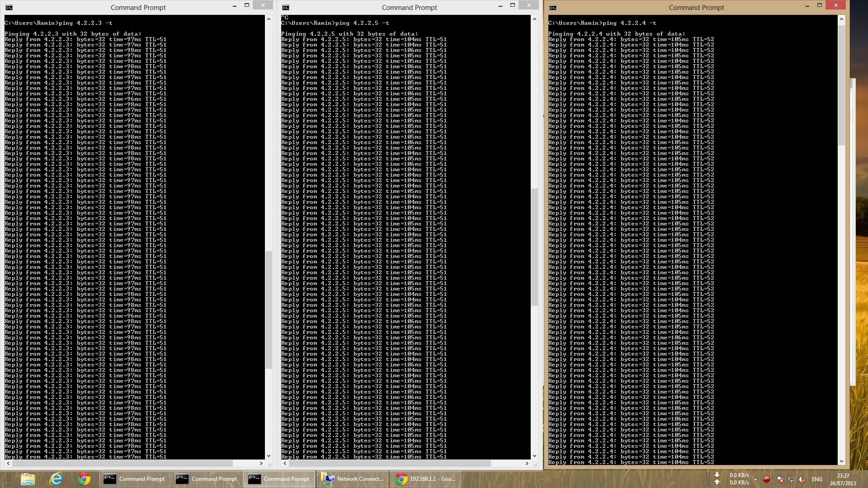Image resolution: width=868 pixels, height=488 pixels.
Task: Click the download rate '0.0 KB/s' top readout
Action: tap(739, 475)
